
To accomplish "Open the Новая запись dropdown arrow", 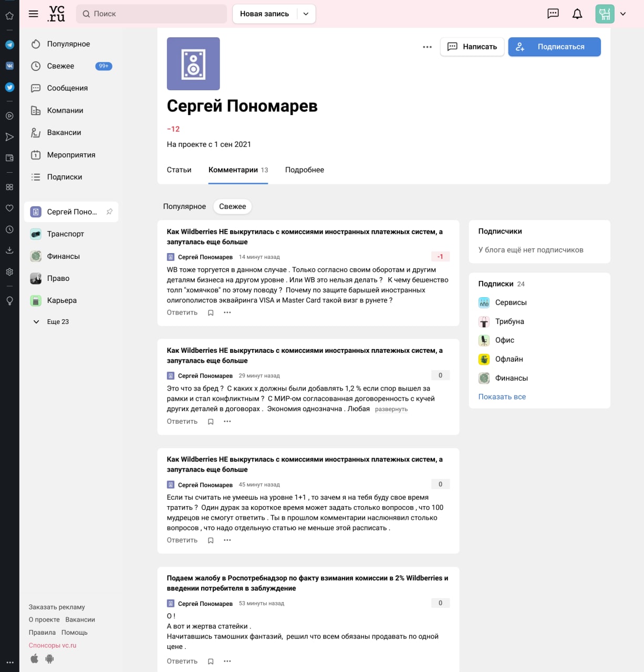I will 306,14.
